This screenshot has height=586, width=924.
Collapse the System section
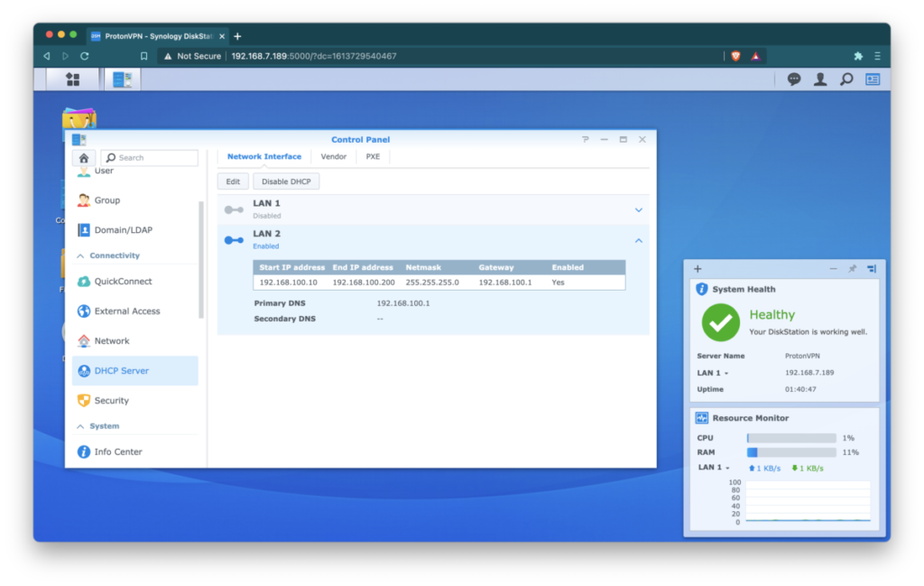(80, 426)
